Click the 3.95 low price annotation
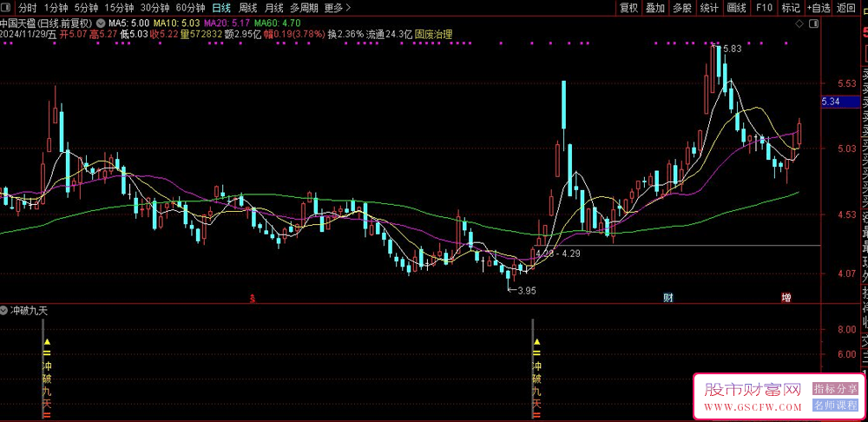Image resolution: width=868 pixels, height=422 pixels. click(527, 290)
